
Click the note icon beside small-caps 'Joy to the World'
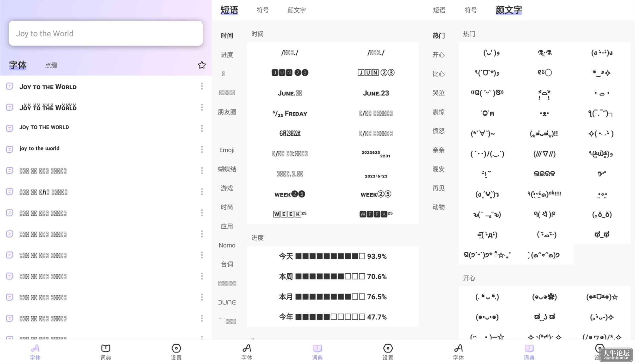coord(10,86)
